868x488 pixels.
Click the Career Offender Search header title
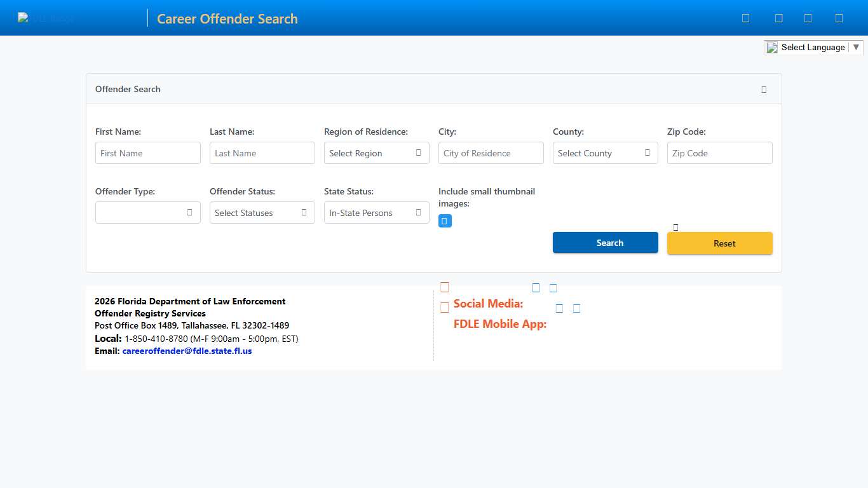tap(227, 19)
